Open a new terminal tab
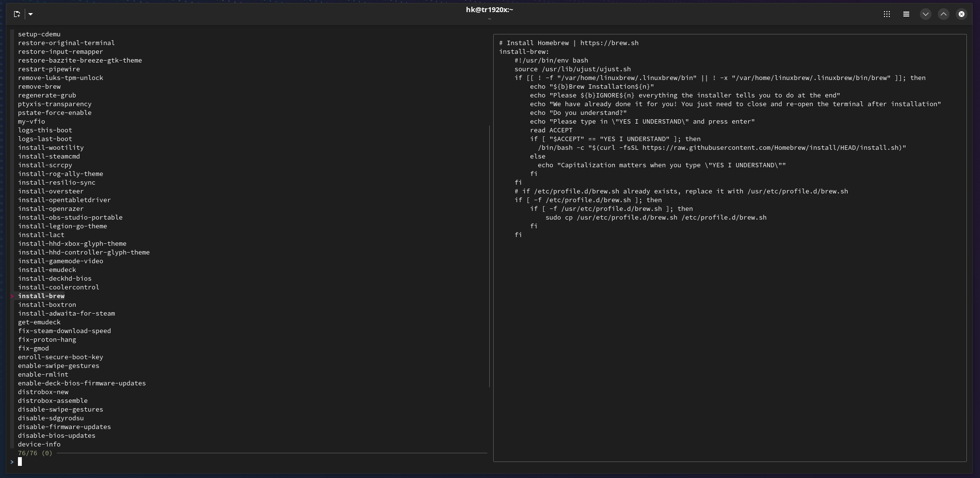Screen dimensions: 980x478 [17, 14]
